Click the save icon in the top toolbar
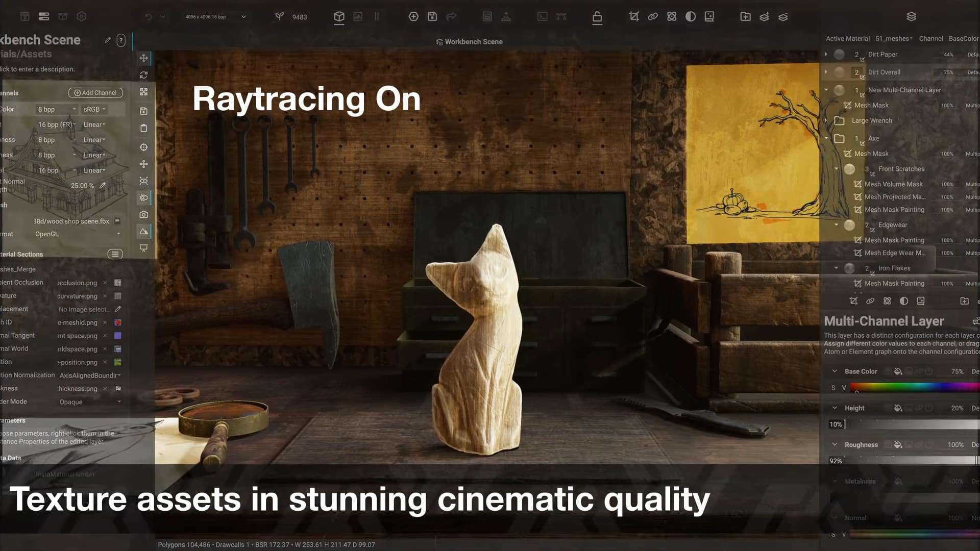 [x=432, y=16]
